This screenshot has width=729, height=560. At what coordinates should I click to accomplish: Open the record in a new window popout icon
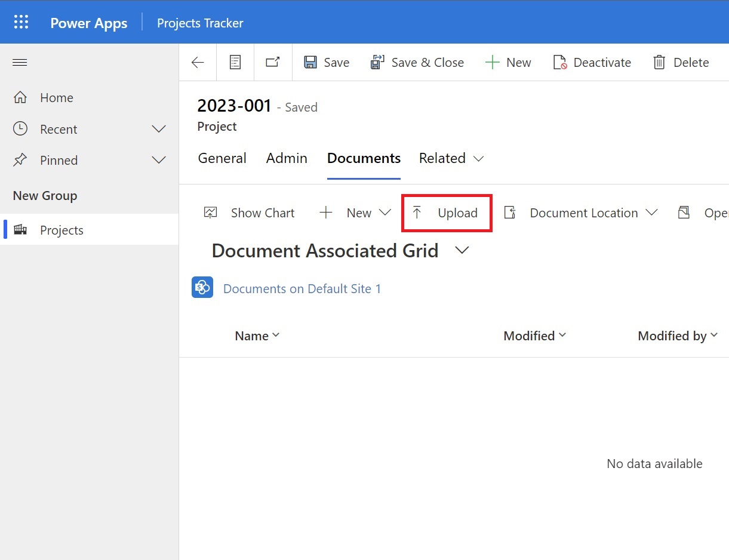tap(272, 61)
